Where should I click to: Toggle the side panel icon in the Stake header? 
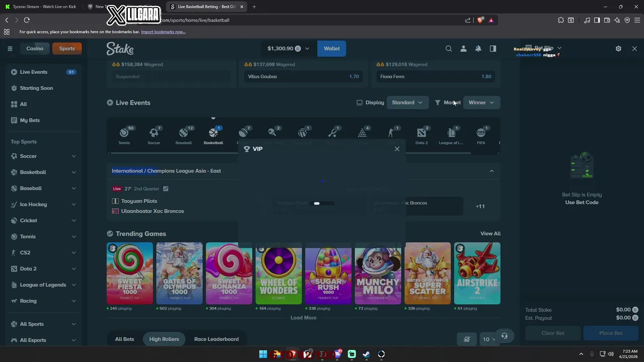tap(493, 49)
